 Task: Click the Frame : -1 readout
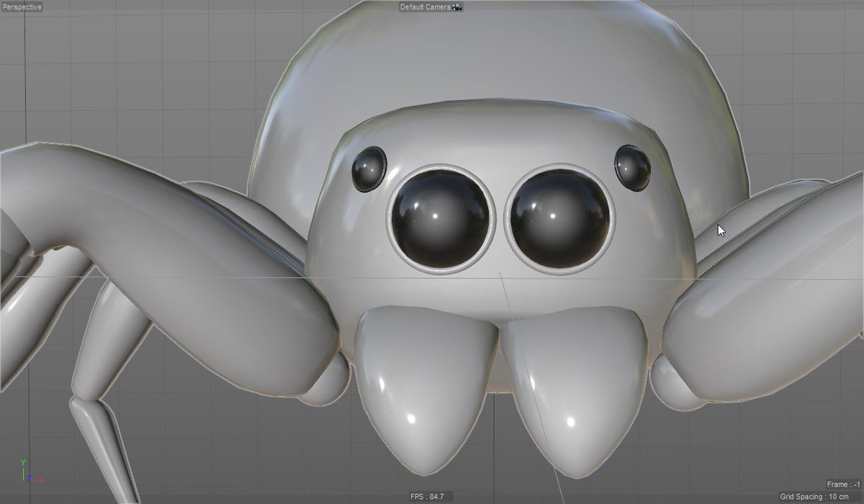pos(844,485)
